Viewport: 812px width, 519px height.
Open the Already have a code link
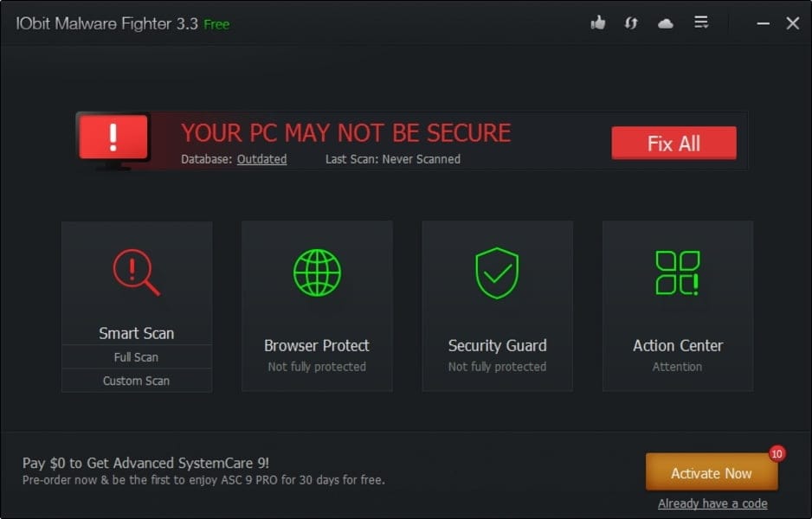(x=712, y=503)
